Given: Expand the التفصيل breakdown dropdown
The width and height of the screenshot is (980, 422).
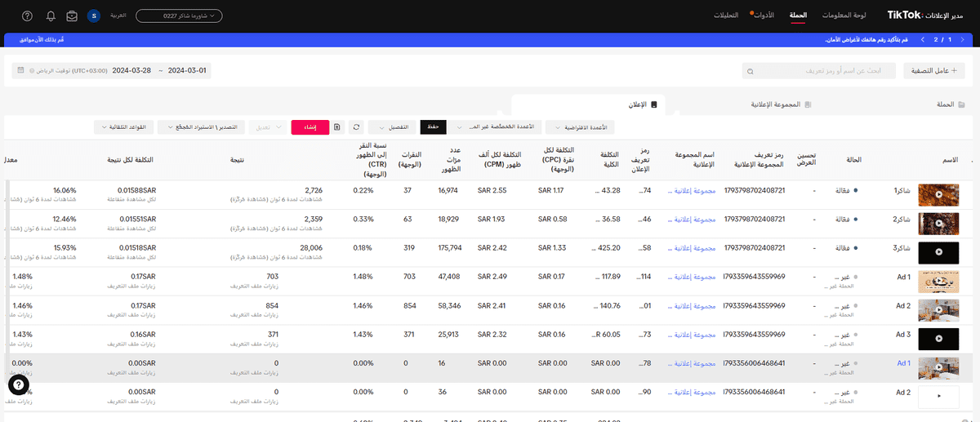Looking at the screenshot, I should point(393,127).
